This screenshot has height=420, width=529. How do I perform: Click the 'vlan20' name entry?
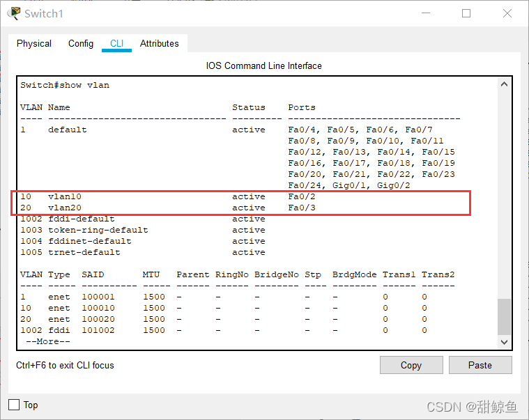click(64, 208)
